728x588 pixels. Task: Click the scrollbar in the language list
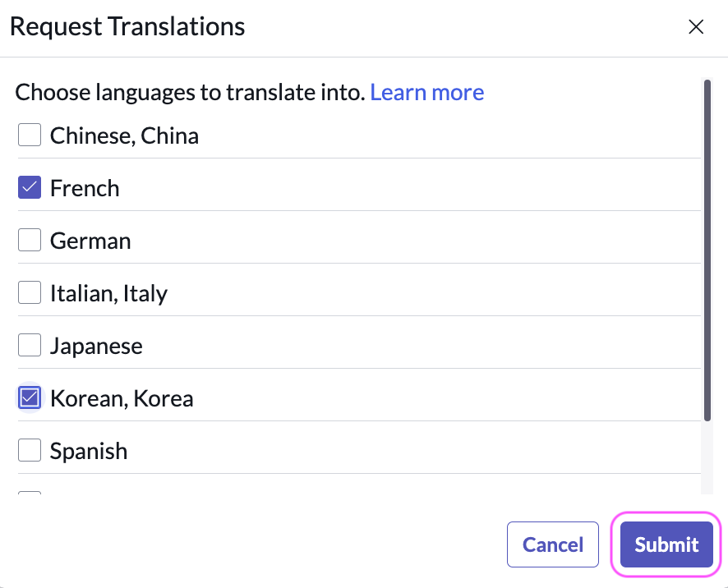coord(708,246)
